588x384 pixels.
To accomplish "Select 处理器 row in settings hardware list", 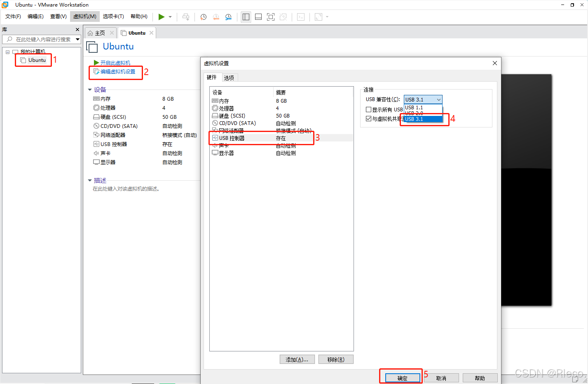I will 281,108.
